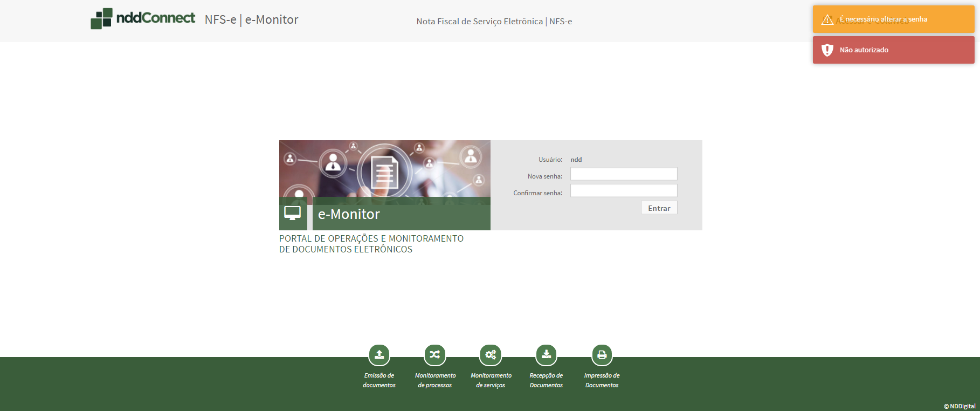Open the 'Monitoramento de processos' footer text link
Image resolution: width=980 pixels, height=411 pixels.
[435, 380]
